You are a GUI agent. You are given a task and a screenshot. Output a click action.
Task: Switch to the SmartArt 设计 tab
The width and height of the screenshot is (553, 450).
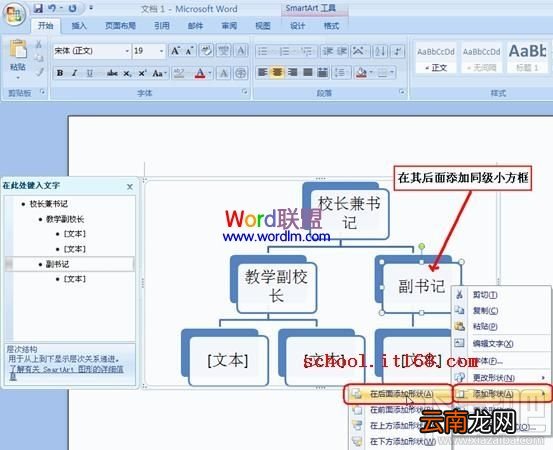[297, 26]
